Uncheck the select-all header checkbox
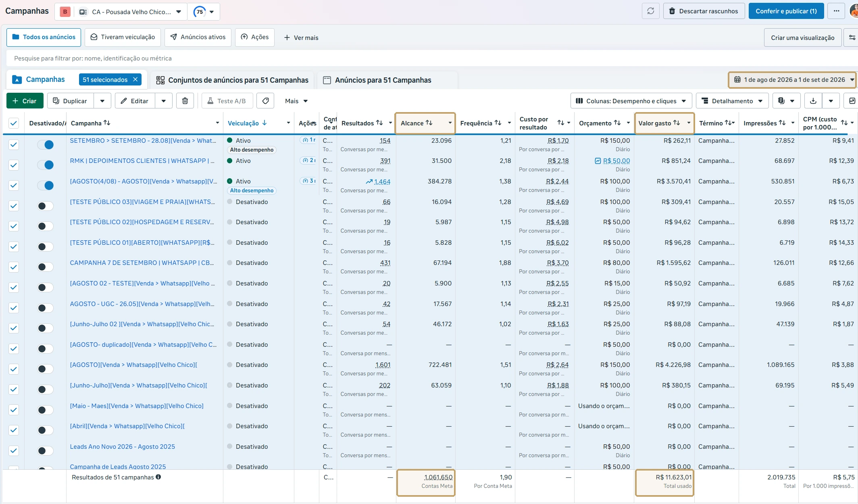 click(14, 123)
